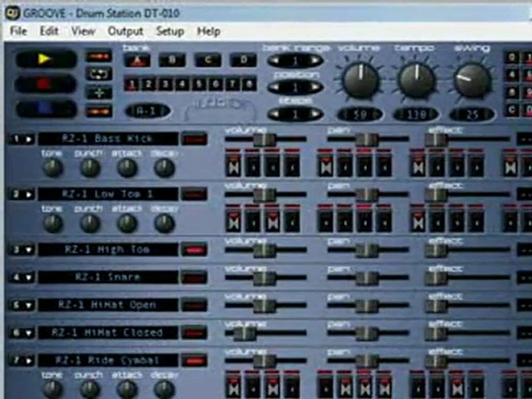This screenshot has height=399, width=532.
Task: Click the RZ-1 Bass Kick sample name
Action: click(x=108, y=139)
